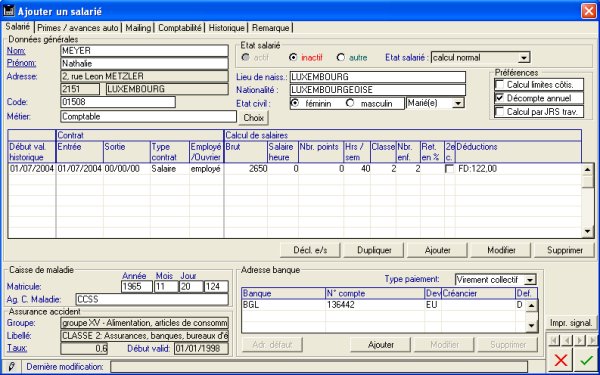Screen dimensions: 600x375
Task: Select the autre radio button
Action: tap(341, 57)
